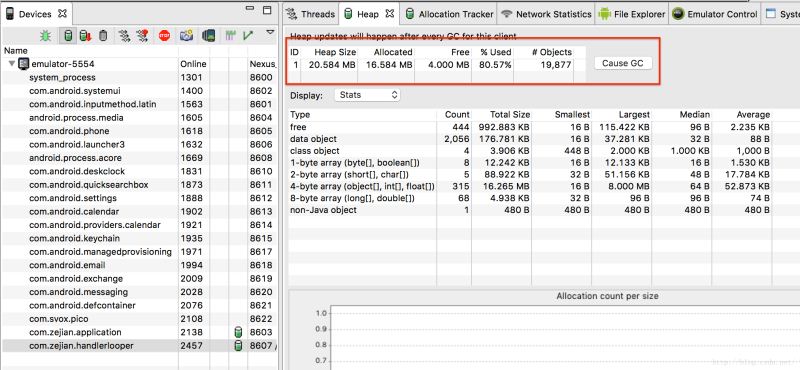The width and height of the screenshot is (800, 370).
Task: Select the system_process row
Action: (x=139, y=78)
